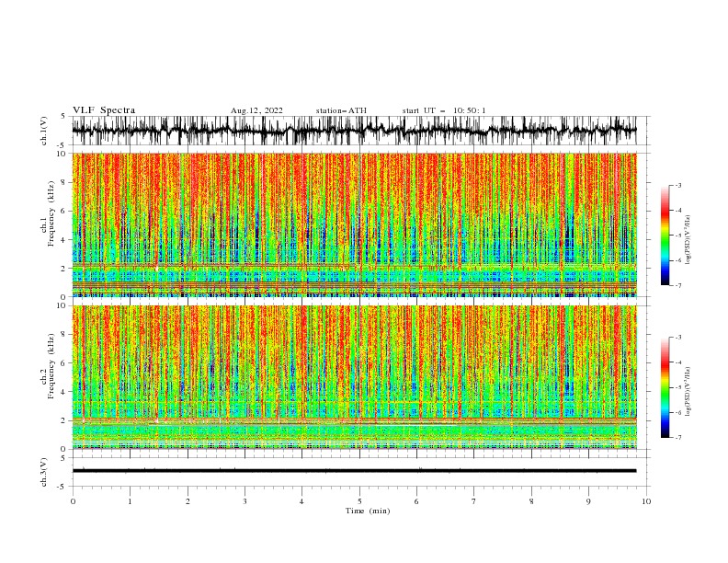The width and height of the screenshot is (728, 563).
Task: Click the ch.1 Frequency (kHz) axis label
Action: coord(48,214)
